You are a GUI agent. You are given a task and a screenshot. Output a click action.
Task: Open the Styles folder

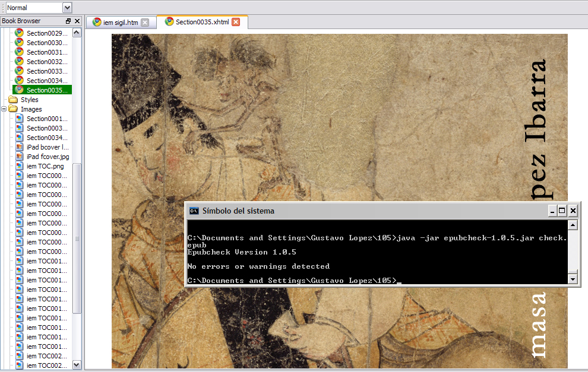(x=30, y=100)
